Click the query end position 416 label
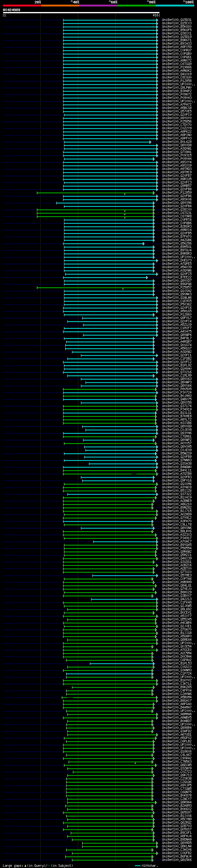The width and height of the screenshot is (197, 868). tap(155, 15)
